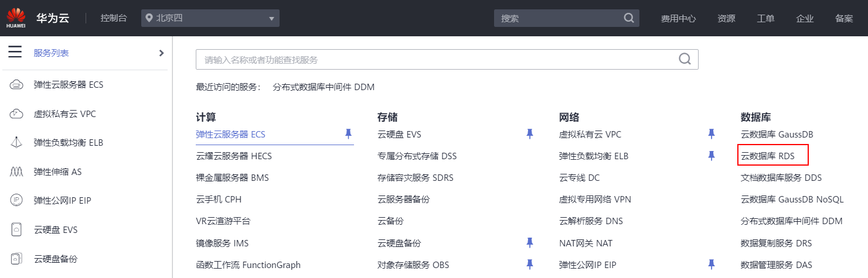Open the hamburger service list menu icon
Image resolution: width=868 pixels, height=278 pixels.
click(x=15, y=53)
